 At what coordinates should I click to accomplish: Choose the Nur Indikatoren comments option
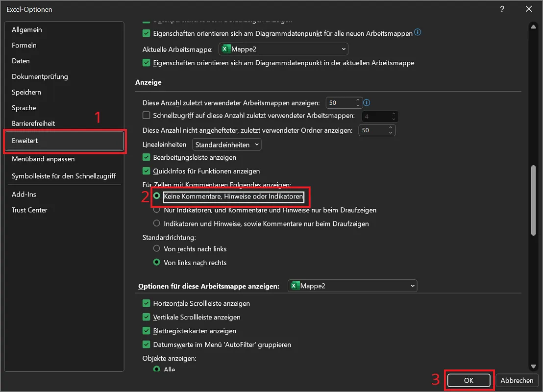157,210
